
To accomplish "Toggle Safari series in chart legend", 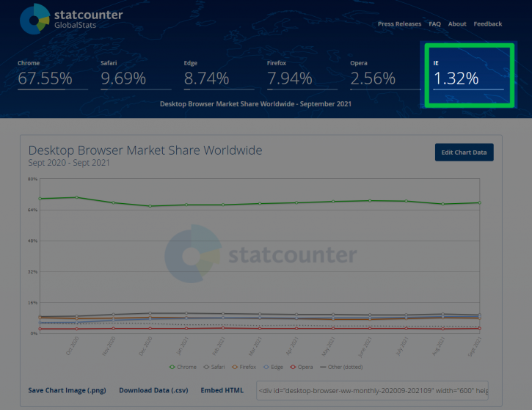I will (214, 367).
